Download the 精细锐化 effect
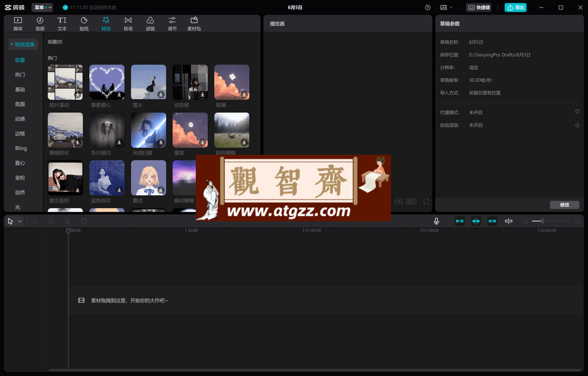 (x=78, y=142)
